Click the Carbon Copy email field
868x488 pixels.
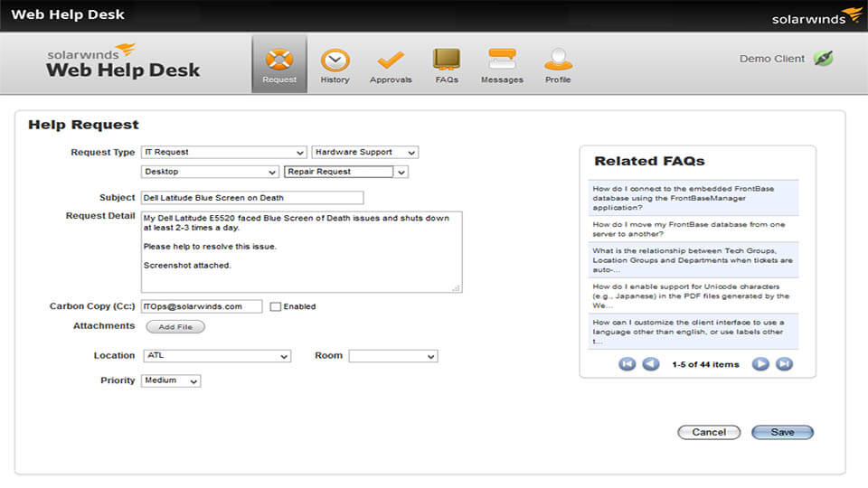(x=202, y=306)
